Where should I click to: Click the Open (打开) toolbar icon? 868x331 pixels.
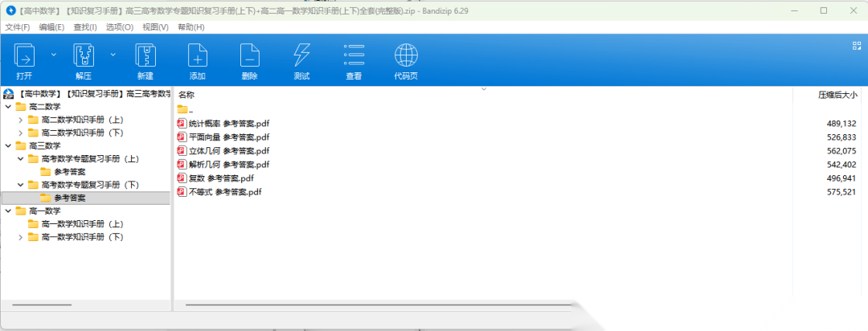click(x=24, y=56)
